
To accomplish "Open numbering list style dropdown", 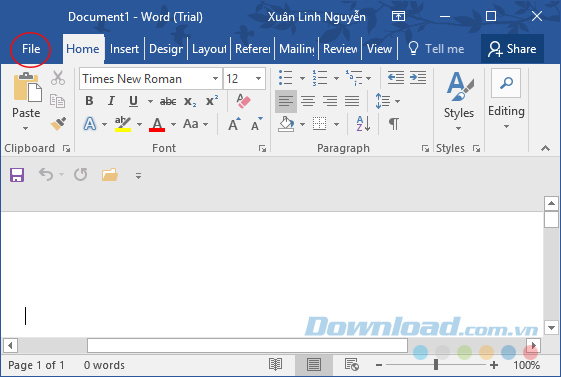I will (x=336, y=78).
